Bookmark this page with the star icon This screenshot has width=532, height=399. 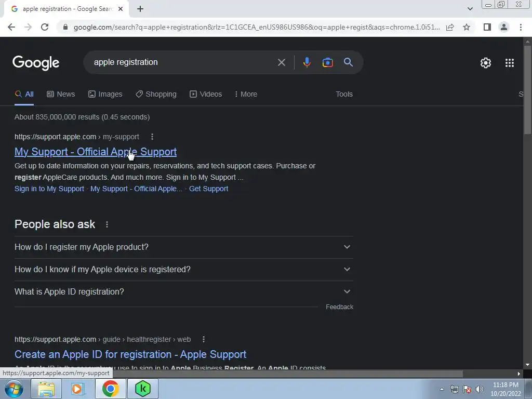click(x=467, y=27)
